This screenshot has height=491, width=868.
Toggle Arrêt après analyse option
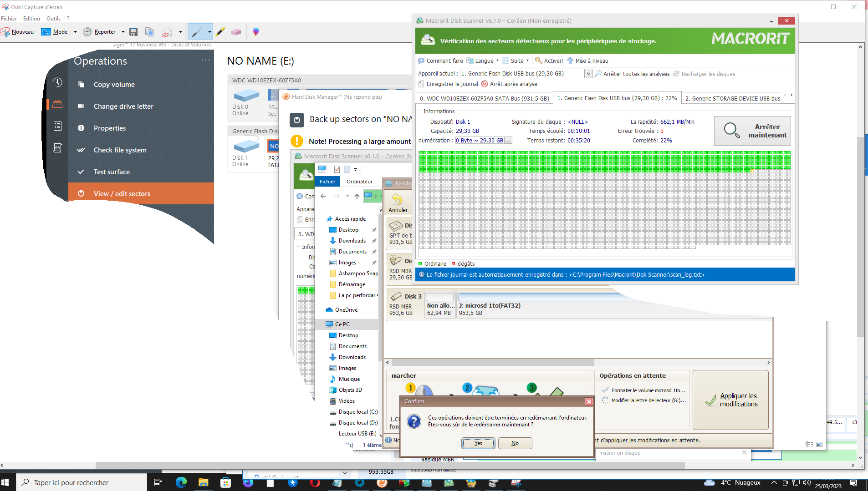509,84
